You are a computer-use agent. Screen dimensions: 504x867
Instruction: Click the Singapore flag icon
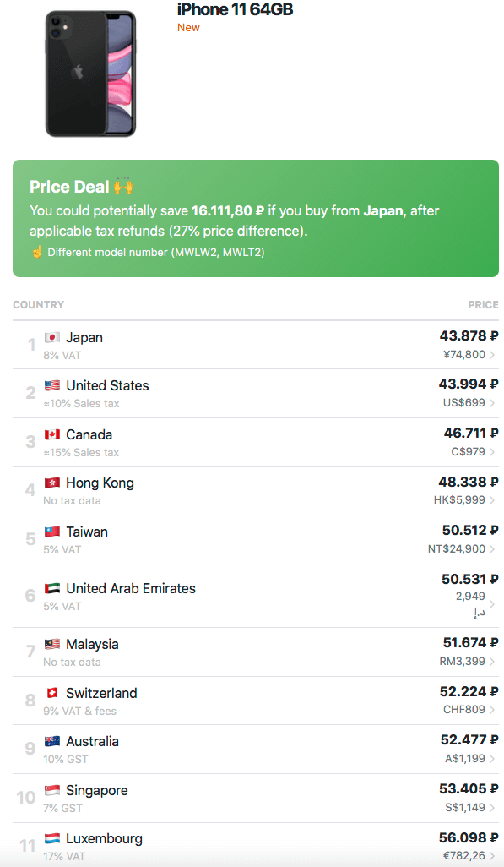click(x=52, y=790)
